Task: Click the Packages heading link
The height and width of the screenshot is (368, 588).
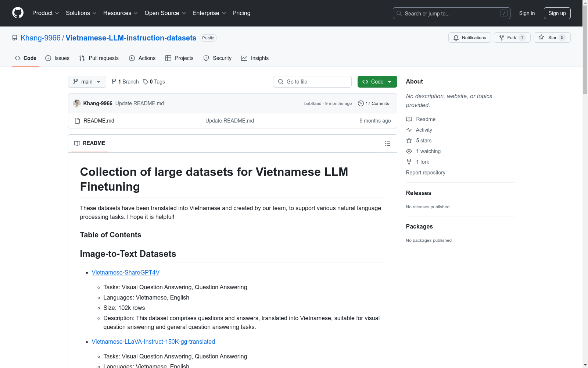Action: (419, 226)
